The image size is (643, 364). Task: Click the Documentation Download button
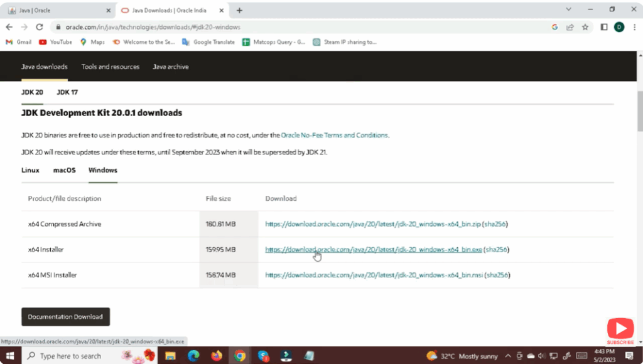coord(65,316)
